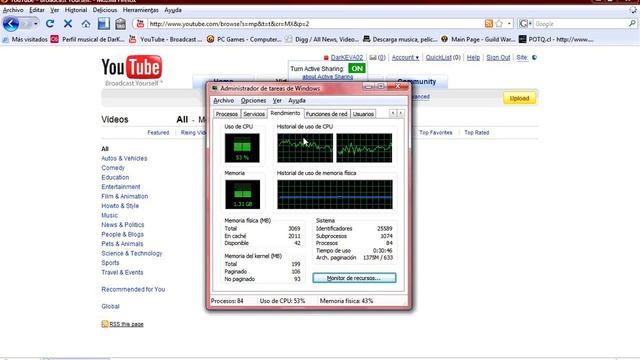Open Top Rated videos tab

click(x=476, y=133)
